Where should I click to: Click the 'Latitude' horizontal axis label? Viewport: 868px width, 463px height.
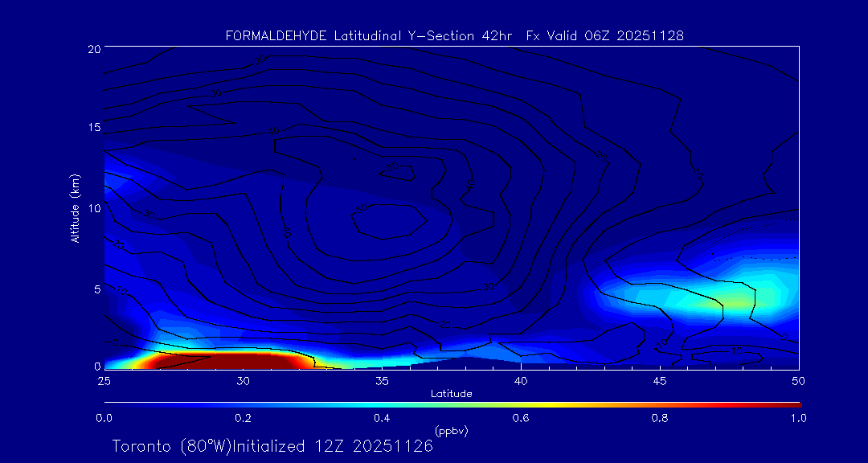[451, 395]
